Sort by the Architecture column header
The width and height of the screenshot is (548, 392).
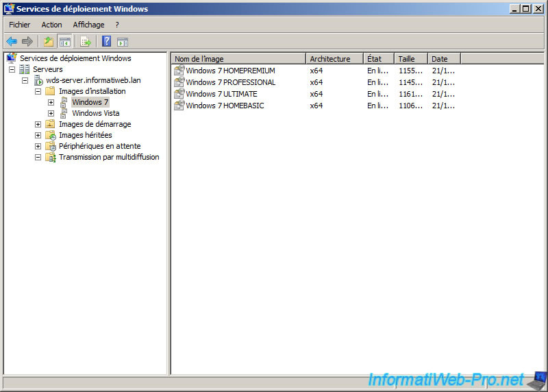pos(335,59)
